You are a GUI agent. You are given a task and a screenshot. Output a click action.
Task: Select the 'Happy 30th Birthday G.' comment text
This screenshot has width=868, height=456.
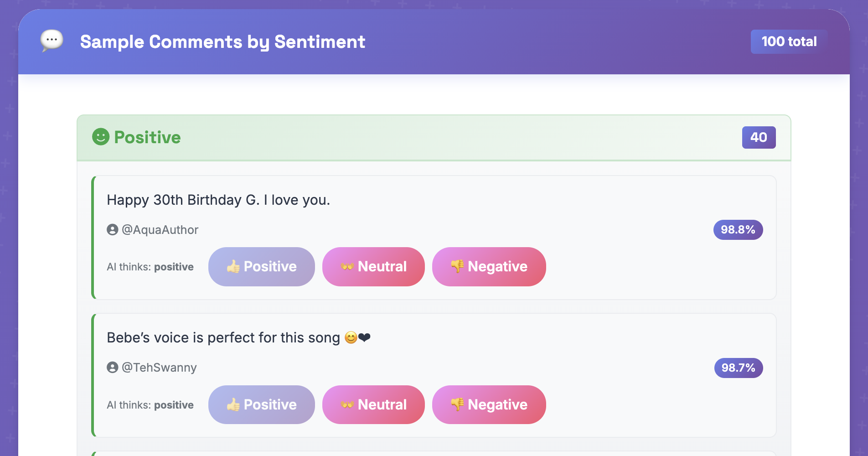tap(218, 200)
